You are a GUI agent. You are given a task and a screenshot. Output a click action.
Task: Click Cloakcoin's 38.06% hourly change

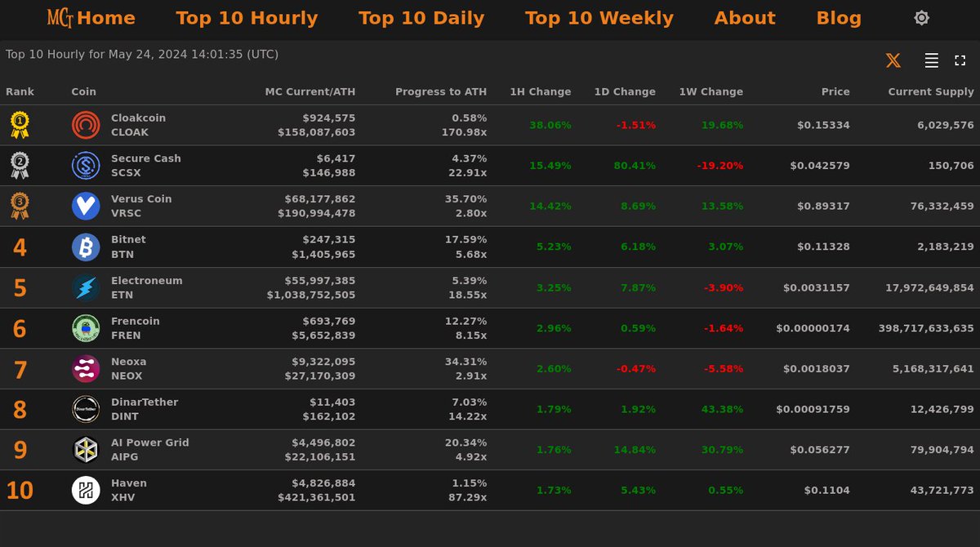pyautogui.click(x=550, y=125)
